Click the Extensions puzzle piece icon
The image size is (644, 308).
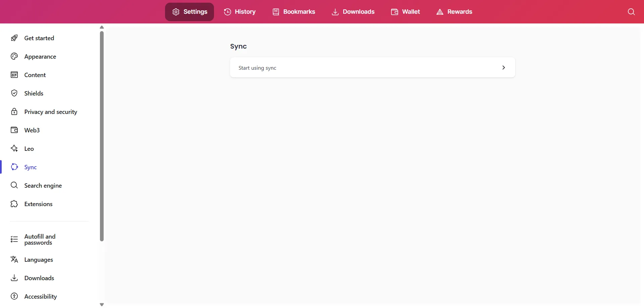pyautogui.click(x=14, y=204)
